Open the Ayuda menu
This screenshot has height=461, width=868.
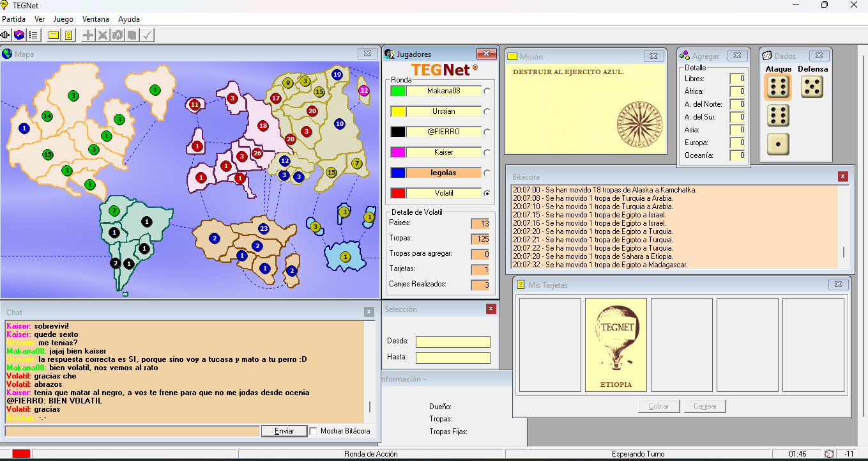[129, 19]
